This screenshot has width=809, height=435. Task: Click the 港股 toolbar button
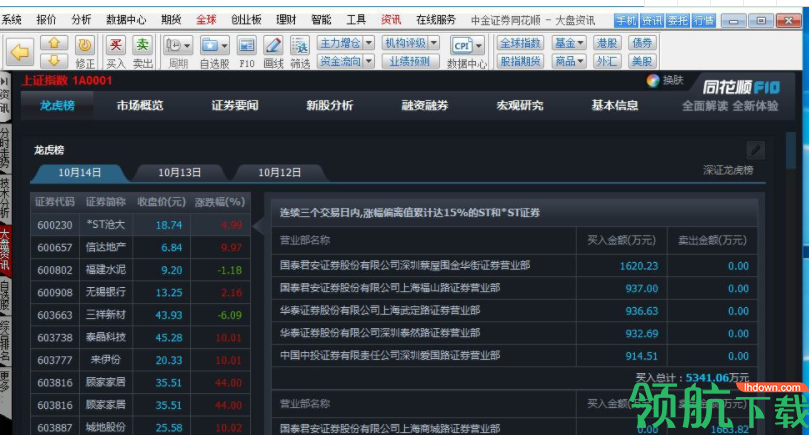coord(607,43)
